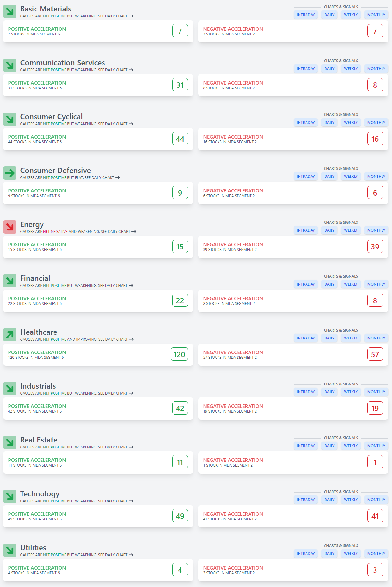Viewport: 392px width, 587px height.
Task: Open the Daily chart for Energy
Action: coord(329,230)
